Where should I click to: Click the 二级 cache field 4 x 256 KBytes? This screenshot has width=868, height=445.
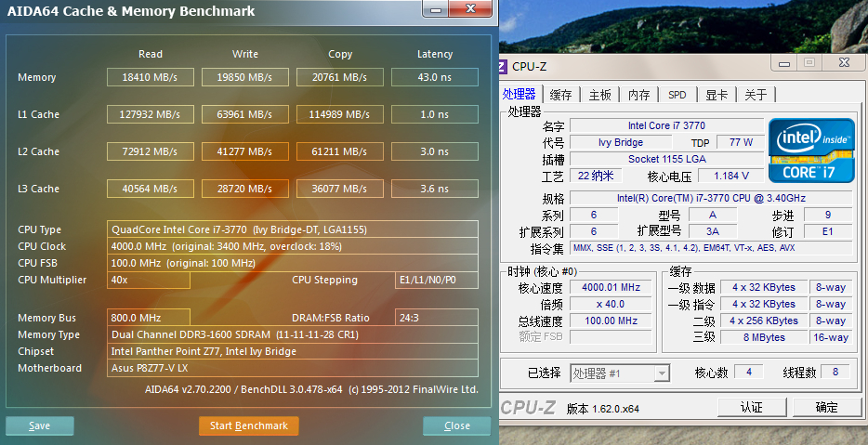[763, 321]
